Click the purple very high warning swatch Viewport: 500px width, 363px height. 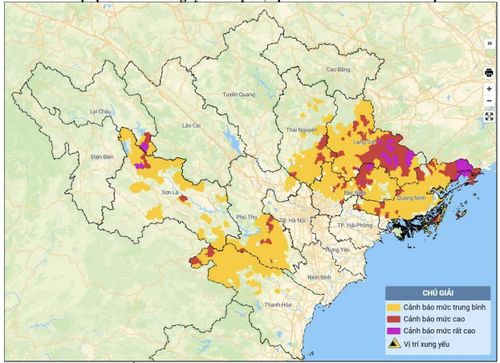(393, 331)
